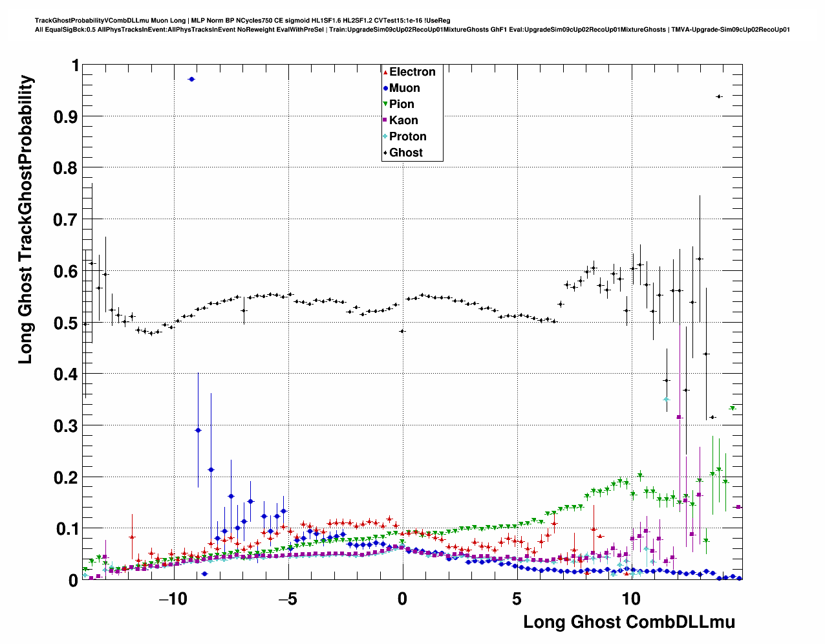
Task: Click the x-axis label −10
Action: click(172, 599)
